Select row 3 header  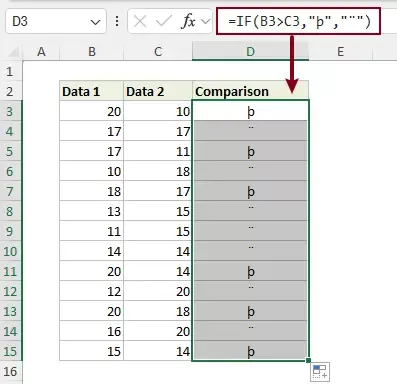(11, 111)
